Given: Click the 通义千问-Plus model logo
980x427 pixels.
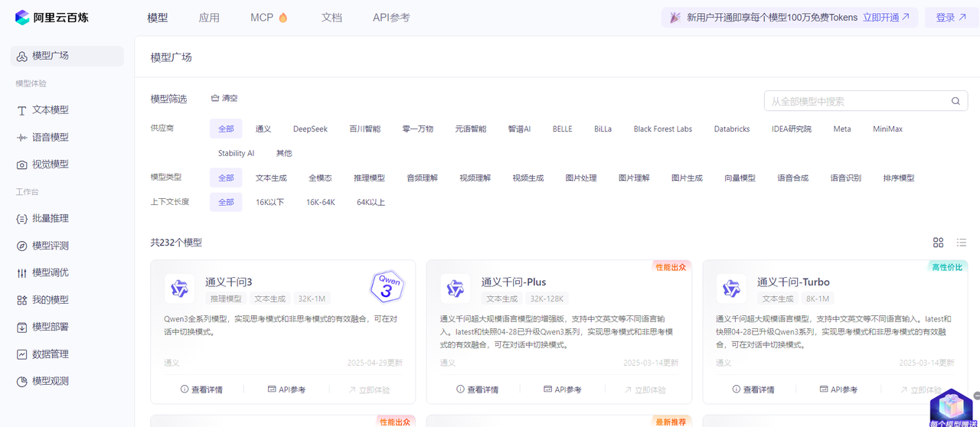Looking at the screenshot, I should pyautogui.click(x=456, y=288).
